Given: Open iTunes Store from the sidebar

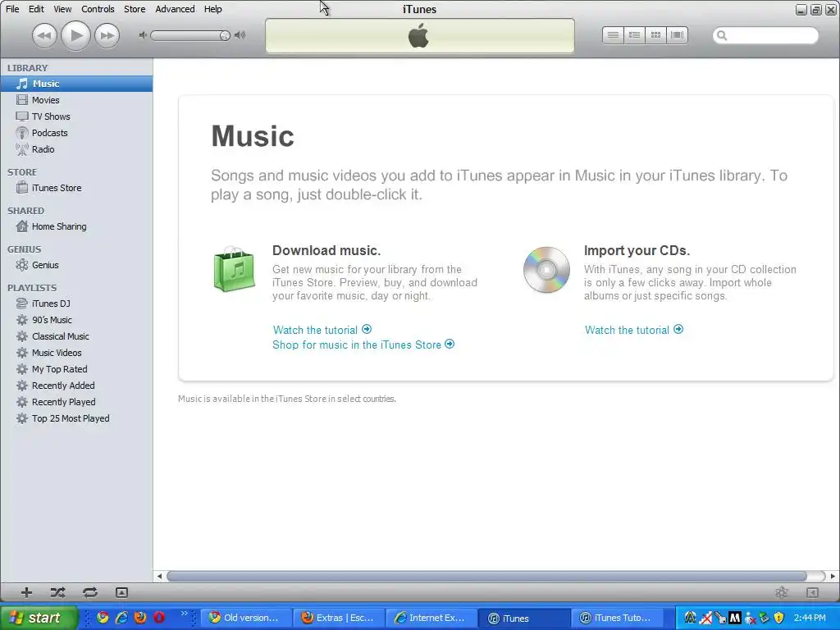Looking at the screenshot, I should 76,188.
